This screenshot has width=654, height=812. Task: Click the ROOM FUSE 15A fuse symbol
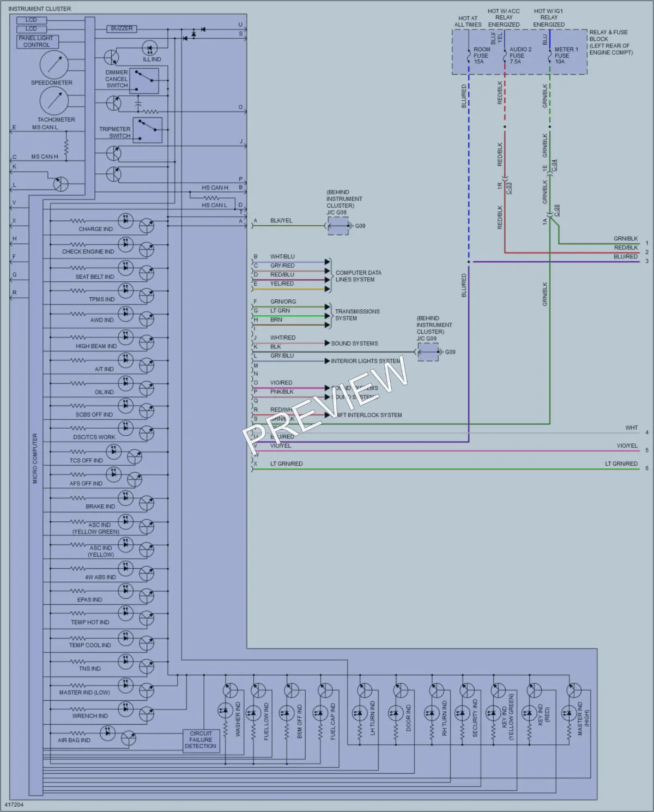coord(469,56)
